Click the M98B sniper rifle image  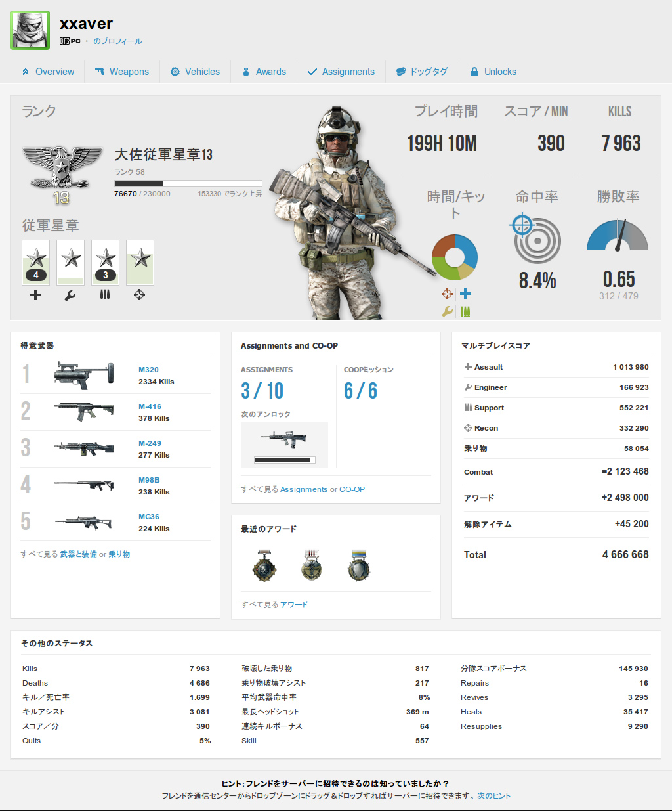(84, 485)
